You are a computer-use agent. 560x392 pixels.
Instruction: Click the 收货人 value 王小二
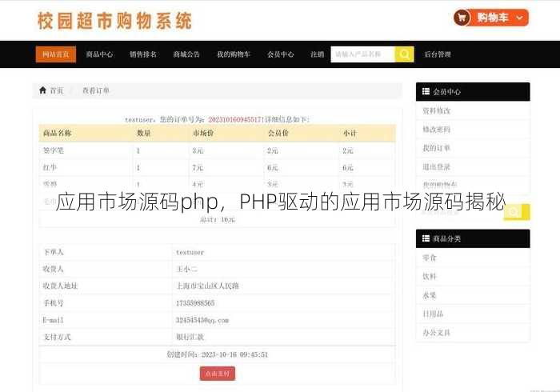click(x=186, y=269)
